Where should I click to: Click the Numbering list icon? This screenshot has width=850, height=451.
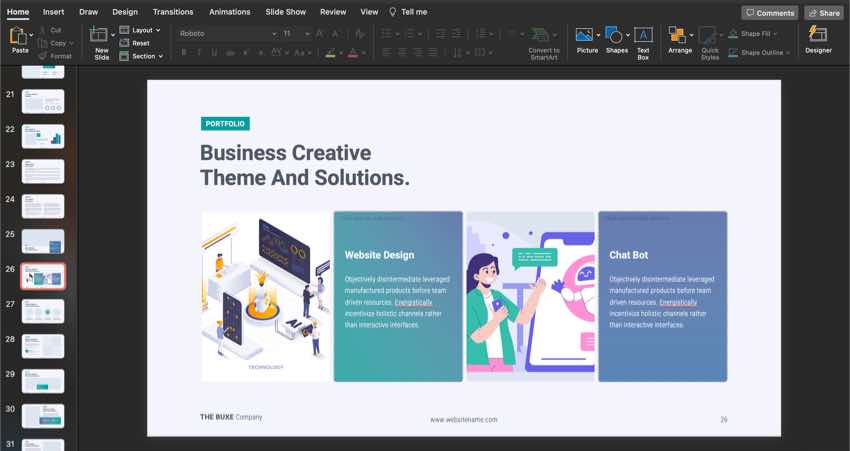409,34
